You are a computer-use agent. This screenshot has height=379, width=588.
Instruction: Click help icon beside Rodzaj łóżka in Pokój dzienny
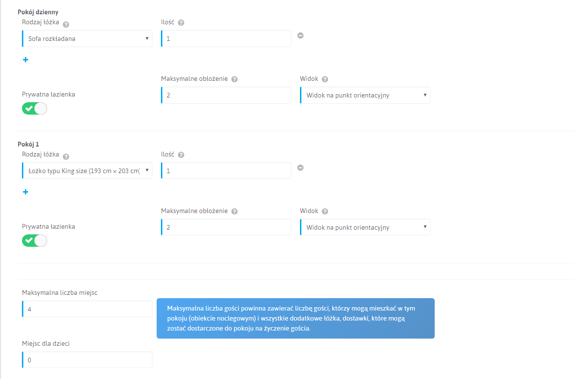[x=66, y=25]
